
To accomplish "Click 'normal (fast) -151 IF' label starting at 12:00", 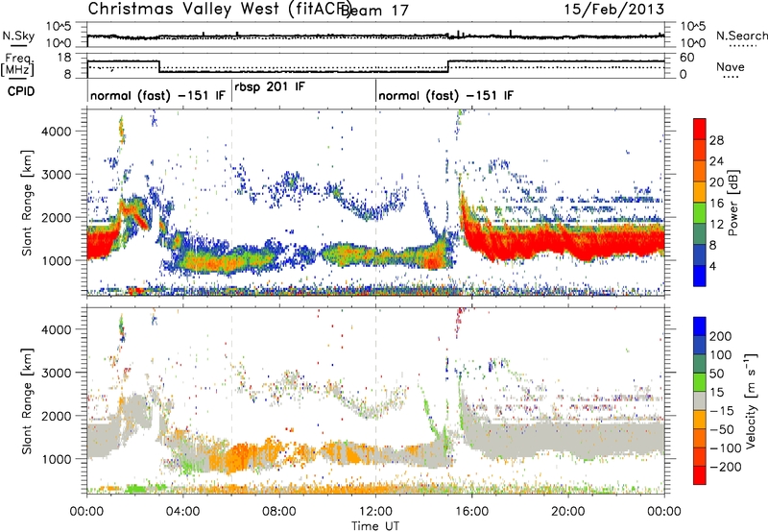I will click(x=446, y=95).
